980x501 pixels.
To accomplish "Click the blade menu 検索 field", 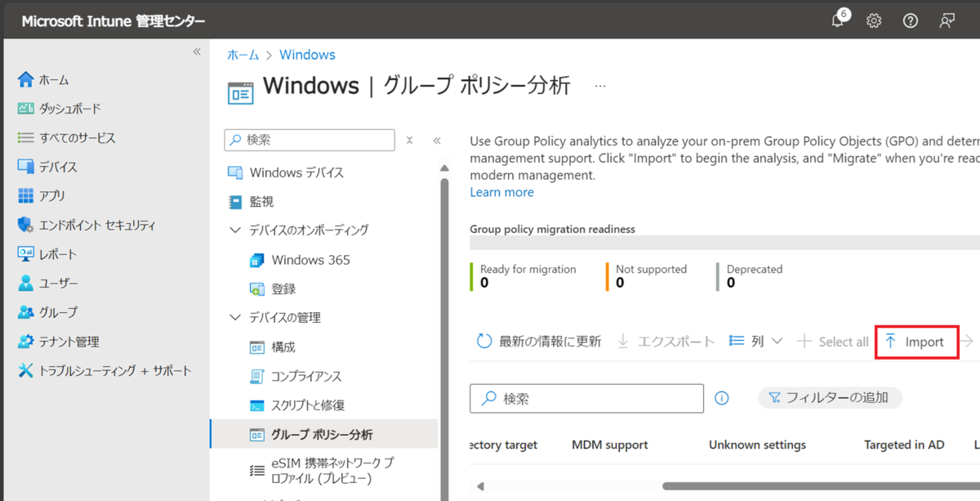I will click(x=310, y=140).
